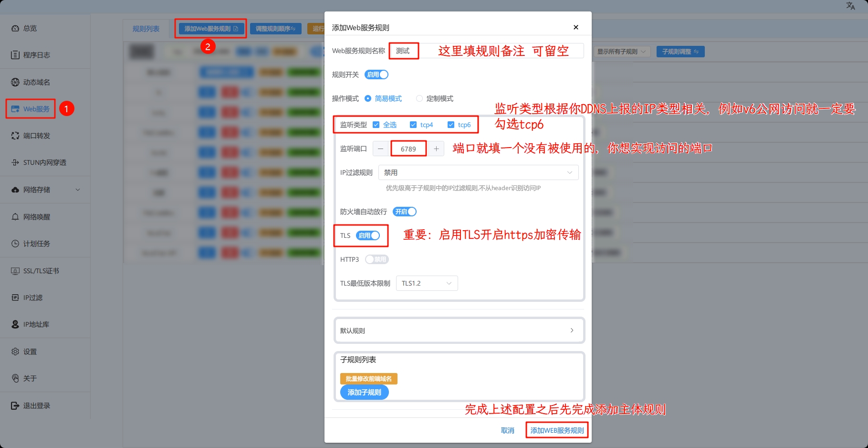Screen dimensions: 868x448
Task: Click the 退出登录 logout icon
Action: click(x=15, y=405)
